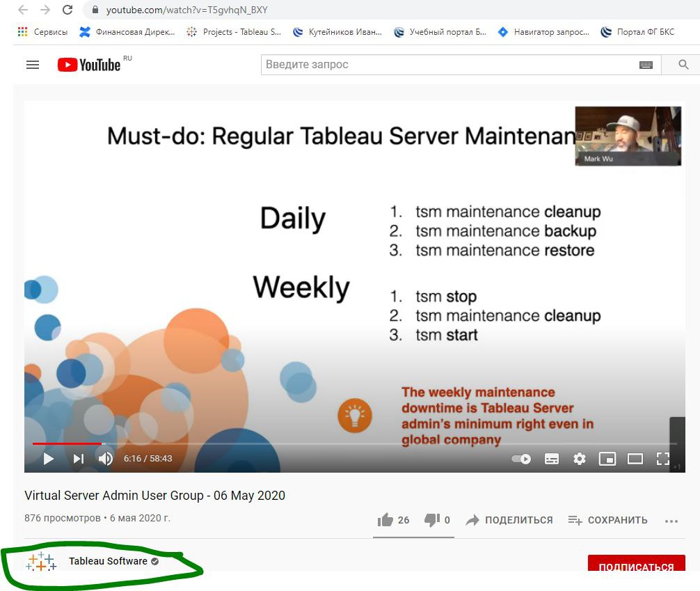Toggle subtitles on the player
The image size is (700, 591).
(x=552, y=459)
